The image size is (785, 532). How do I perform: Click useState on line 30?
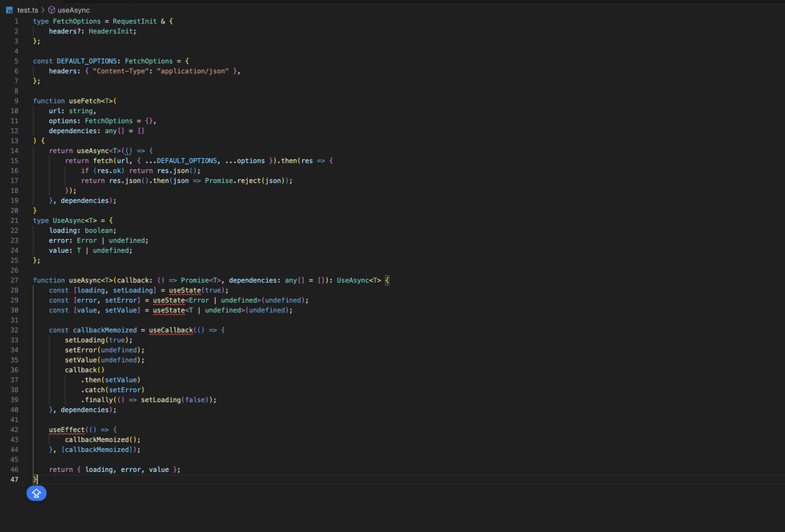tap(169, 310)
